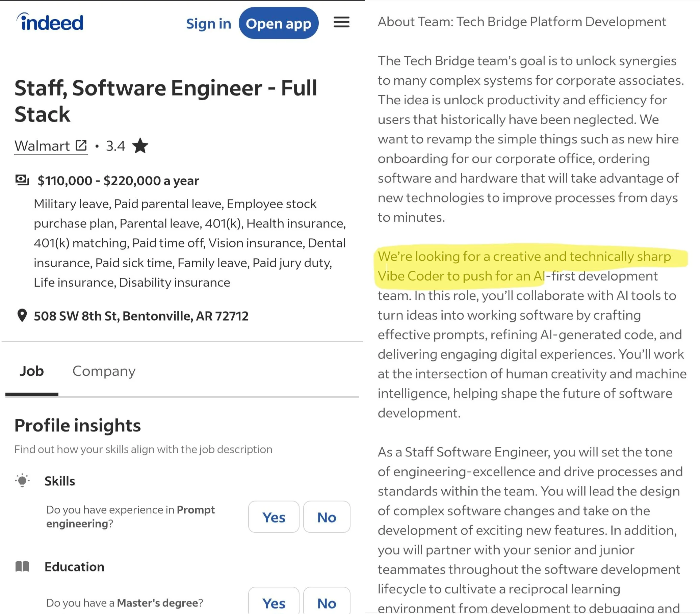Click the rating star icon
This screenshot has height=614, width=700.
(x=140, y=146)
